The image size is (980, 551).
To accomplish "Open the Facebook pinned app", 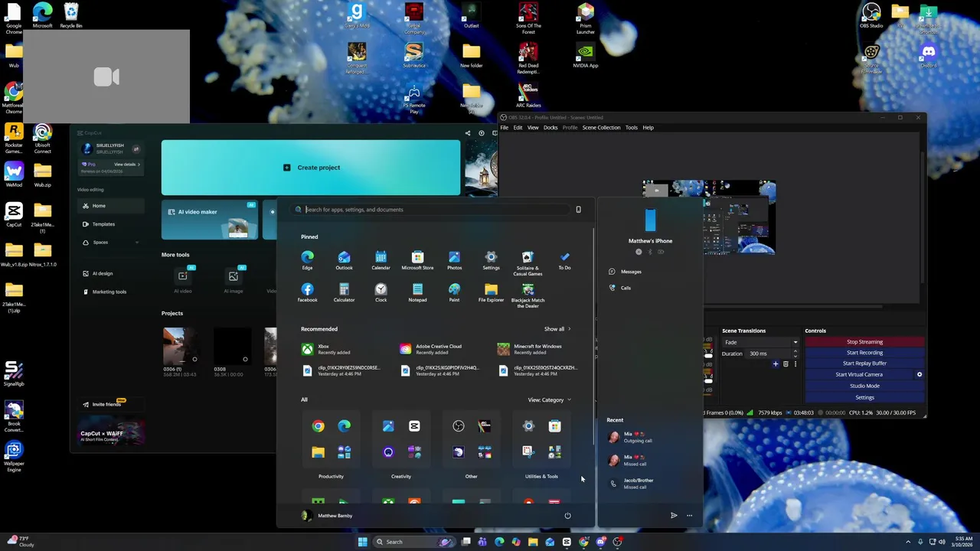I will tap(307, 292).
